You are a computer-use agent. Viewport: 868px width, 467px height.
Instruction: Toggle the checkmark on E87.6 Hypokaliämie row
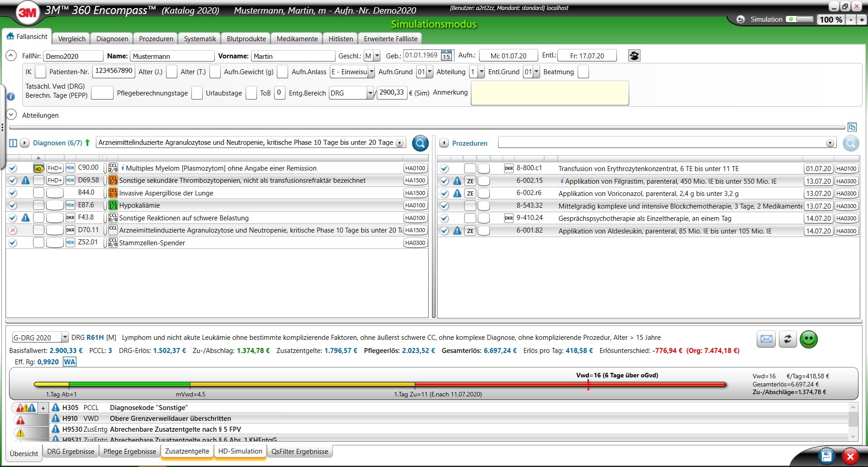13,205
